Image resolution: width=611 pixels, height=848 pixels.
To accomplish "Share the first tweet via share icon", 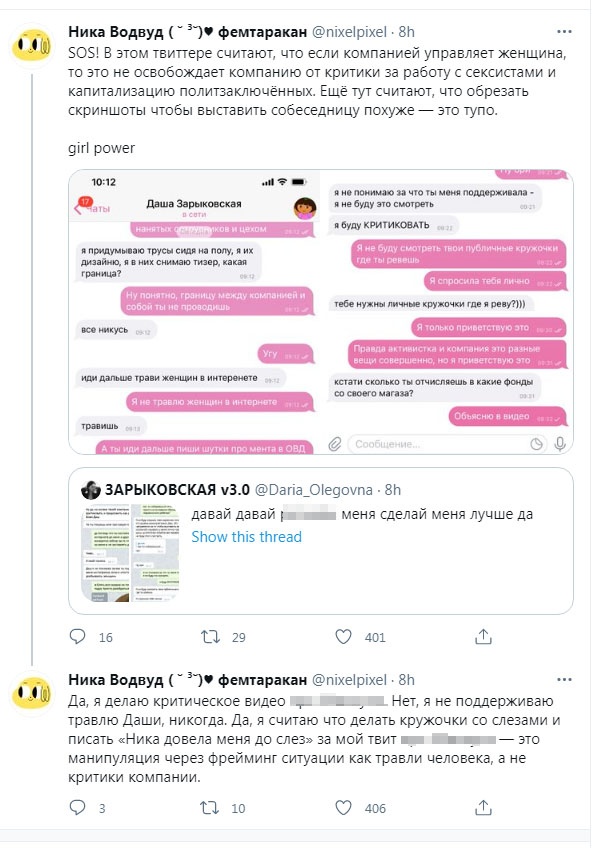I will click(x=483, y=637).
